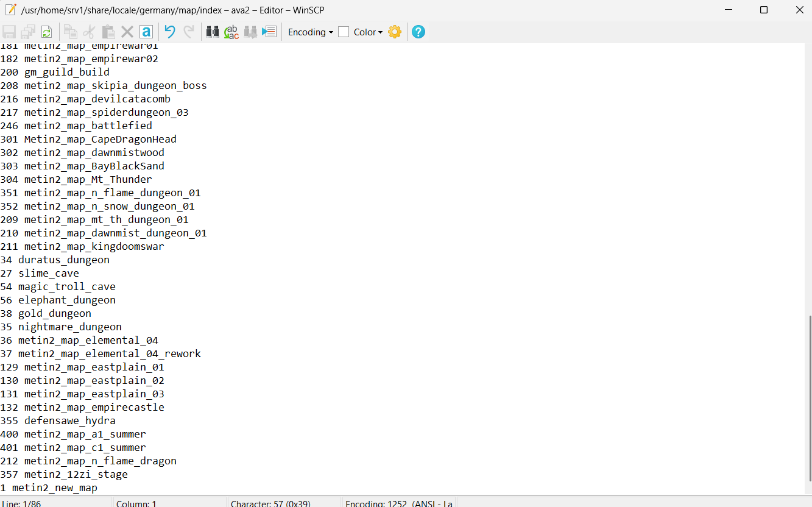Click the line '217 metin2_map_spiderdungeon_03'
The width and height of the screenshot is (812, 507).
[x=94, y=112]
